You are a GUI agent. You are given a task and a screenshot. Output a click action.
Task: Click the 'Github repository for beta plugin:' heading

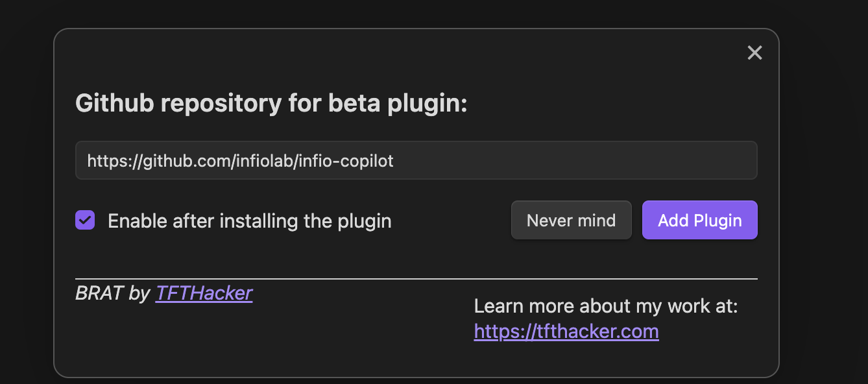(x=271, y=104)
